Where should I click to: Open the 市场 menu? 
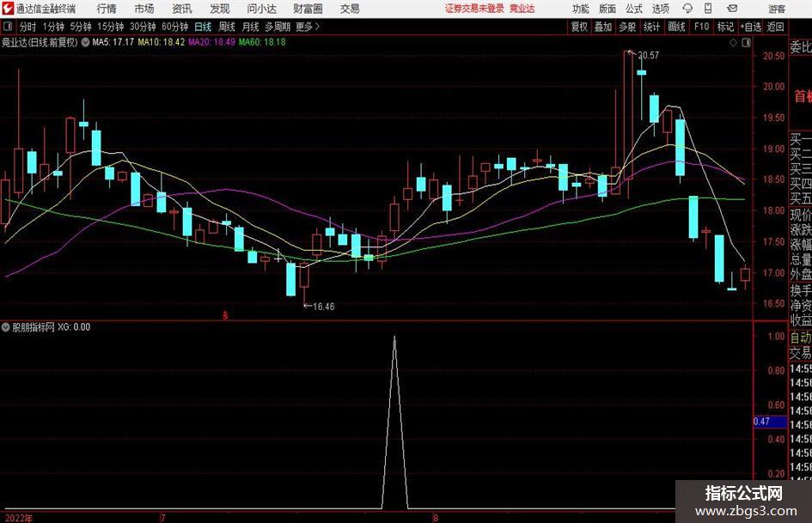144,9
